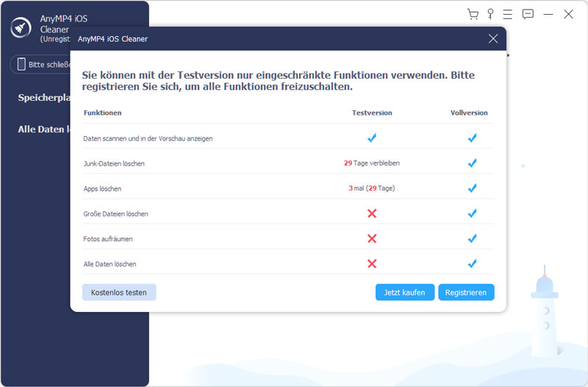
Task: Minimize the main application window
Action: click(x=548, y=14)
